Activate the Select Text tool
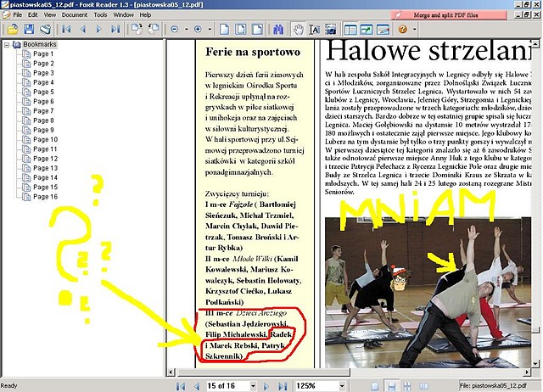 315,30
